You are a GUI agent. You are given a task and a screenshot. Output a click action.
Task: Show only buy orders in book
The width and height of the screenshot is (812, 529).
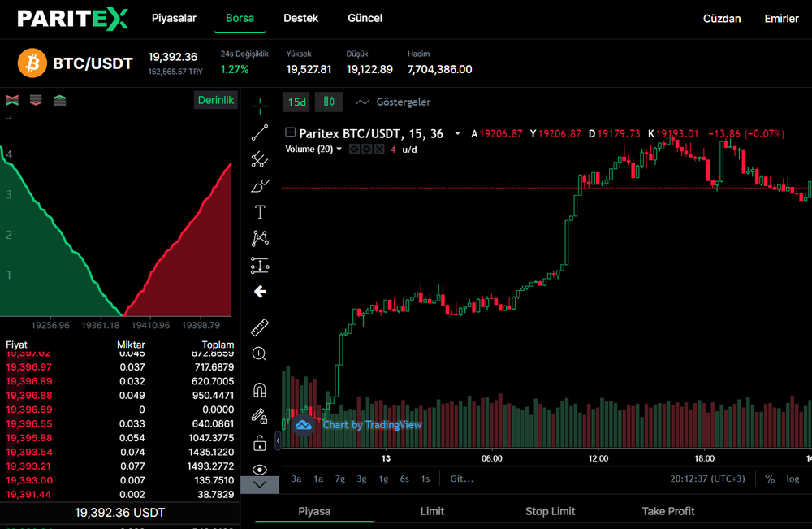click(59, 101)
